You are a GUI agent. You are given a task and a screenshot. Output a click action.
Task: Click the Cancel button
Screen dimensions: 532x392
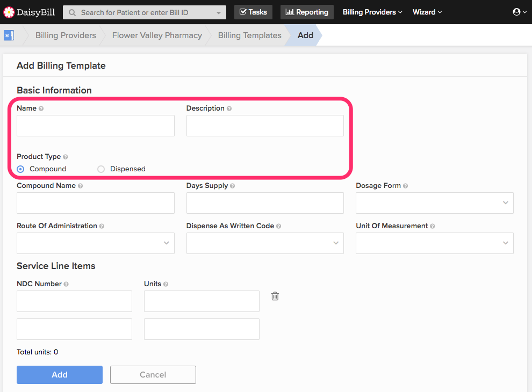click(153, 375)
